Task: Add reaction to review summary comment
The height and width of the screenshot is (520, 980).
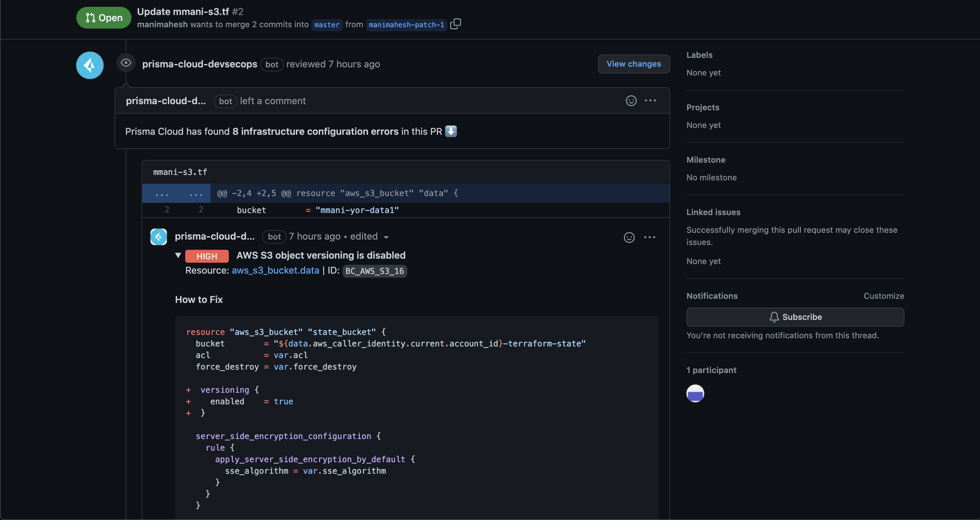Action: click(631, 100)
